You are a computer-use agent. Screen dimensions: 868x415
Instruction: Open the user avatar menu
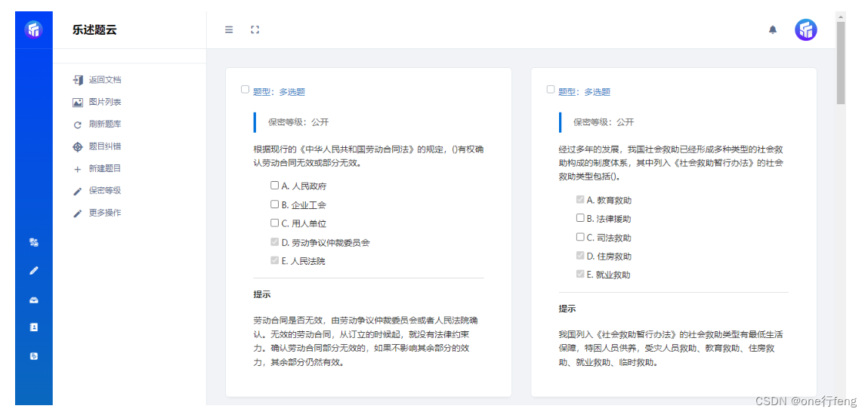[806, 30]
